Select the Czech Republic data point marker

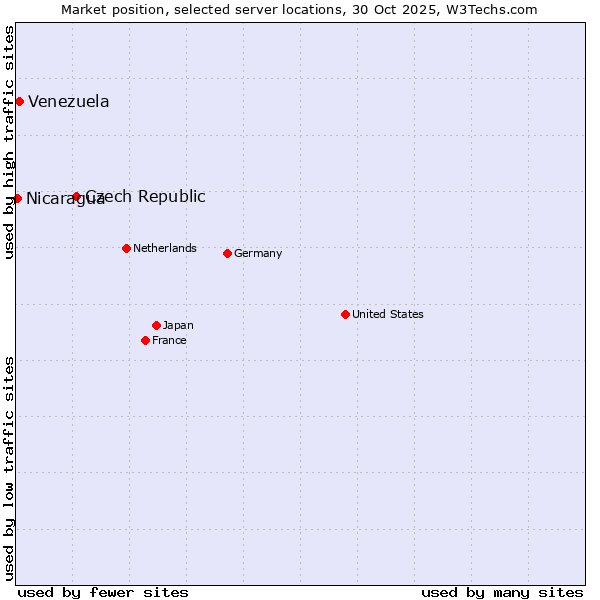point(76,196)
